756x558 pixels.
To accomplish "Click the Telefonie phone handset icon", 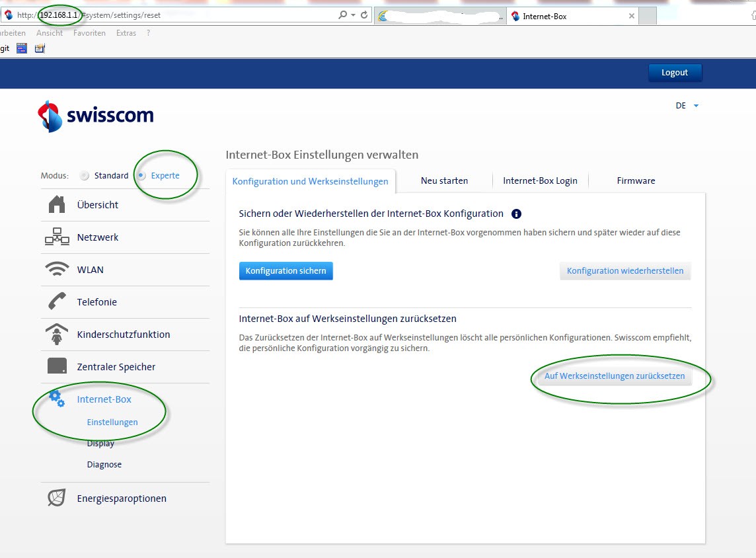I will pyautogui.click(x=57, y=302).
